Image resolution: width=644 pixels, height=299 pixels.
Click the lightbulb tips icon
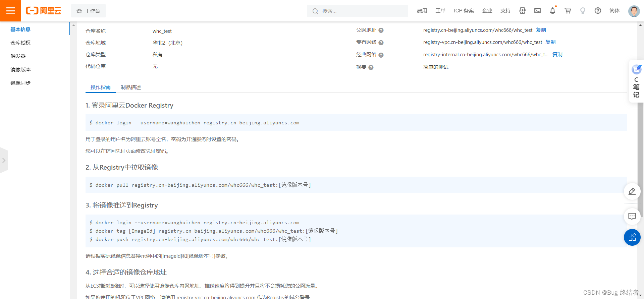coord(583,11)
